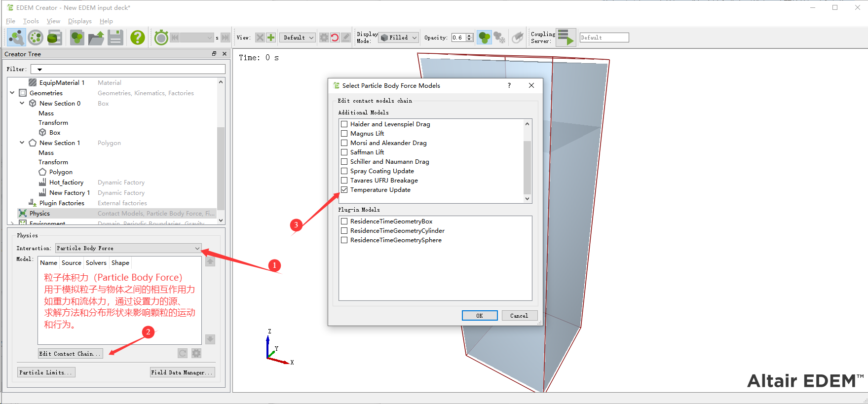The width and height of the screenshot is (868, 404).
Task: Collapse the Geometries tree node
Action: click(x=12, y=93)
